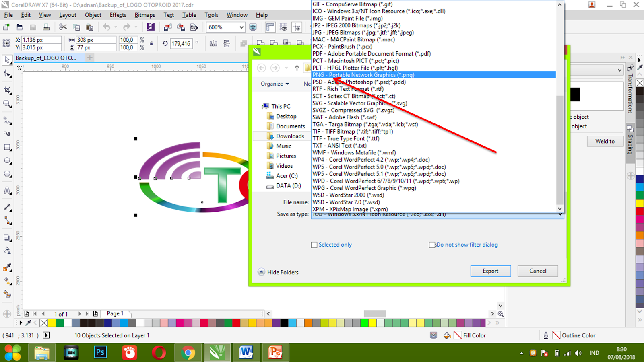
Task: Select the Drop Shadow tool
Action: coord(7,237)
